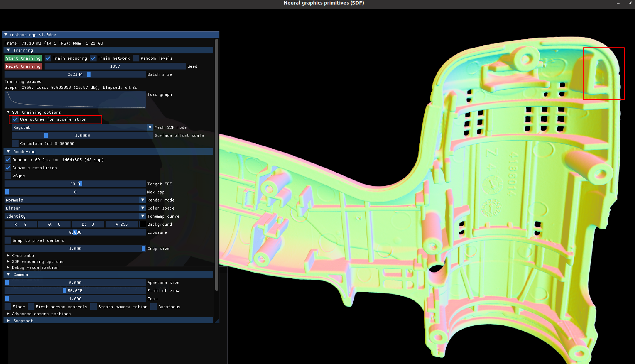
Task: Enable the Calculate IoU option
Action: 15,143
